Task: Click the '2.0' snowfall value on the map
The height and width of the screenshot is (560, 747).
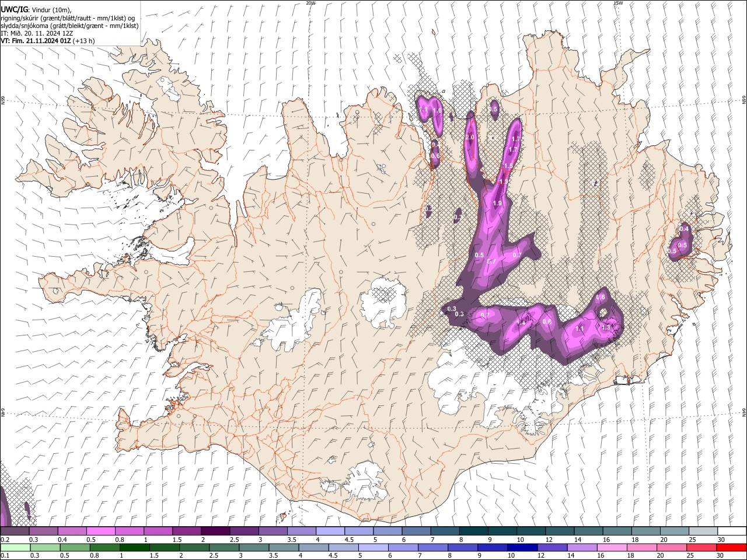Action: pyautogui.click(x=470, y=138)
